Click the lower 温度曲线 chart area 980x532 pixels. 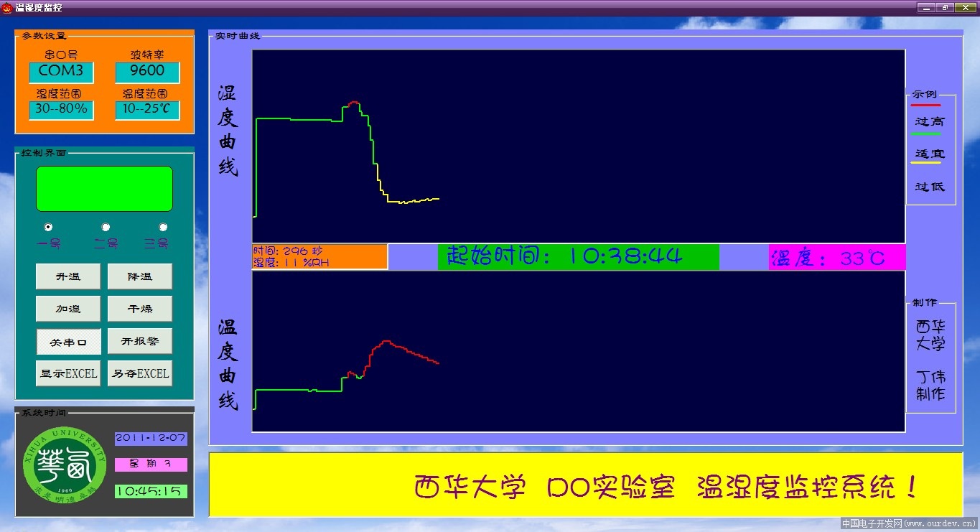579,351
